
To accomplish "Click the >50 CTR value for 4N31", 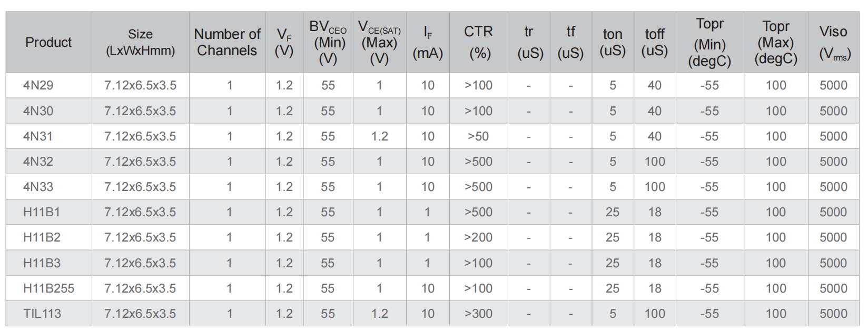I will pos(478,136).
